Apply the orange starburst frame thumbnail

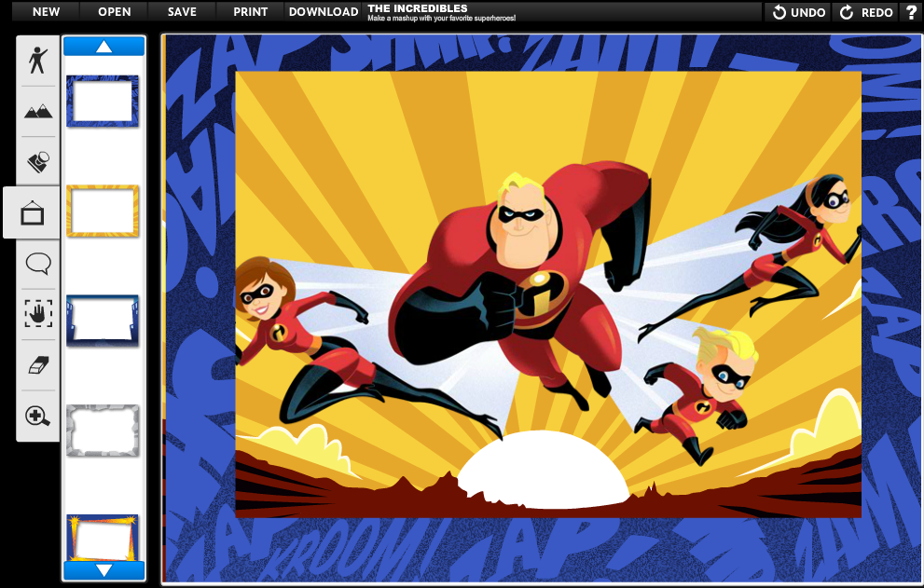[103, 538]
